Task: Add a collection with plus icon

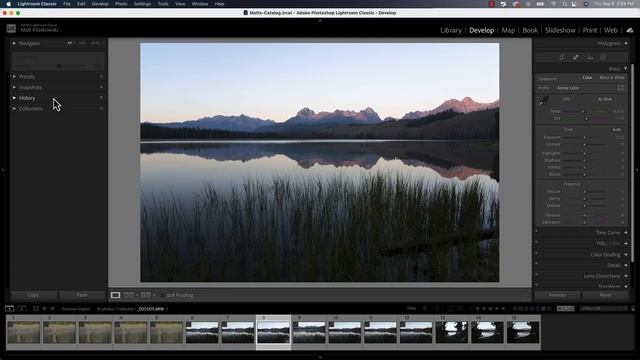Action: point(101,109)
